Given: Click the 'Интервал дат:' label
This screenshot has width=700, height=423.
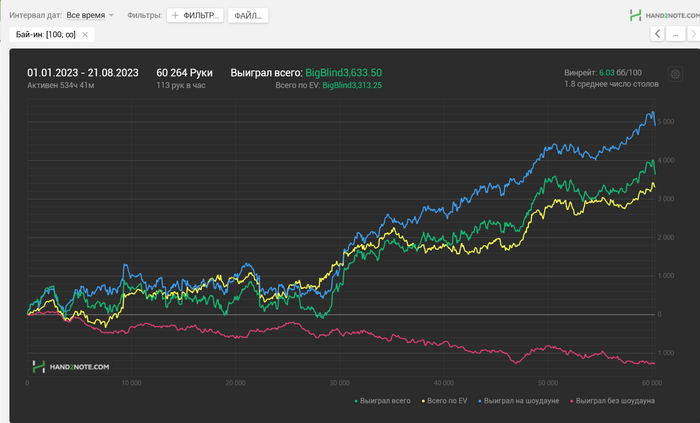Looking at the screenshot, I should point(35,15).
